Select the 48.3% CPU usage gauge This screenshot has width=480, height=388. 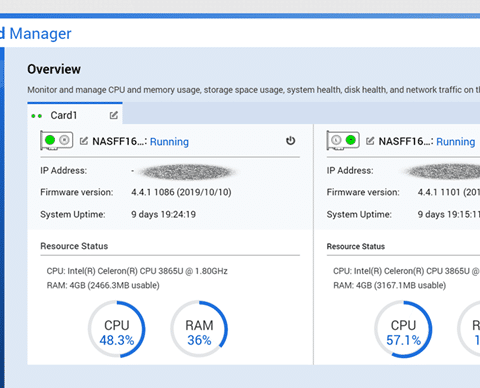(x=117, y=329)
